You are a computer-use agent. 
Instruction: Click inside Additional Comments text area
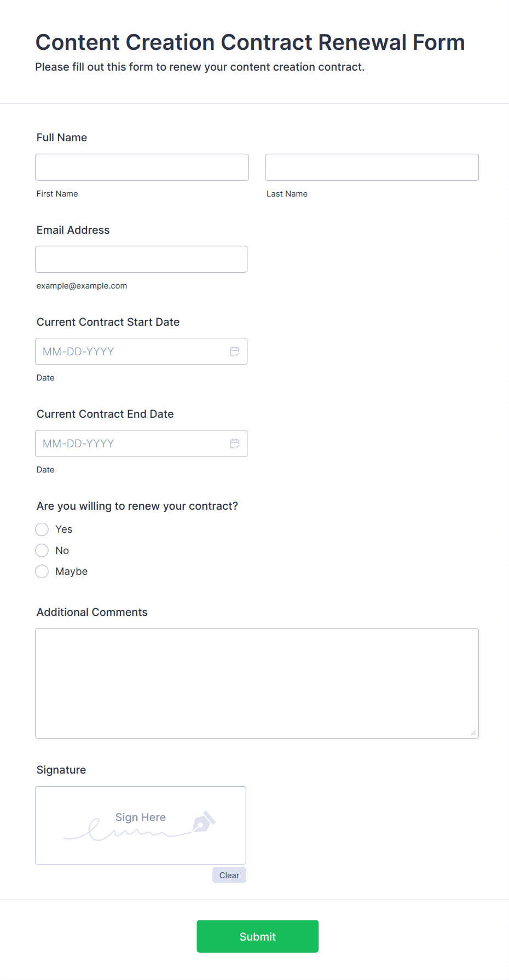click(257, 683)
